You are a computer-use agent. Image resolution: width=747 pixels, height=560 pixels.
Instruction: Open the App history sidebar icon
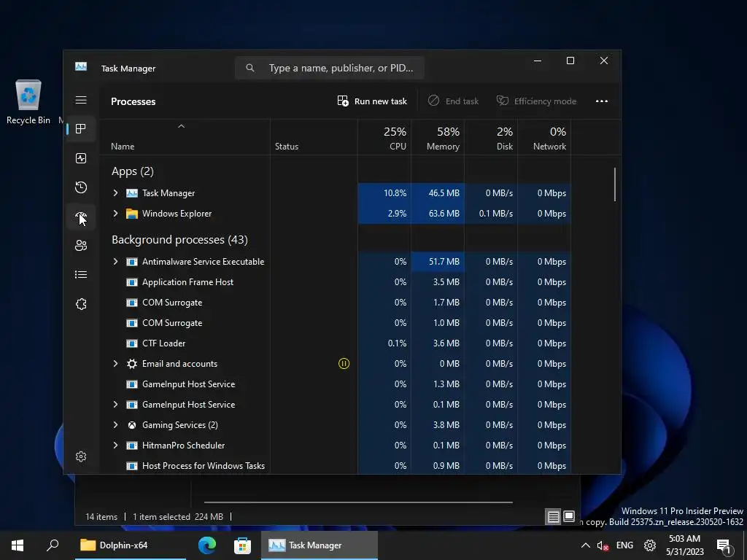[x=81, y=187]
